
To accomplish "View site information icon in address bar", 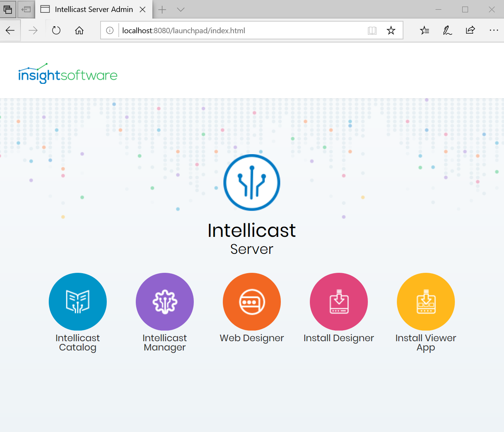I will (x=110, y=31).
